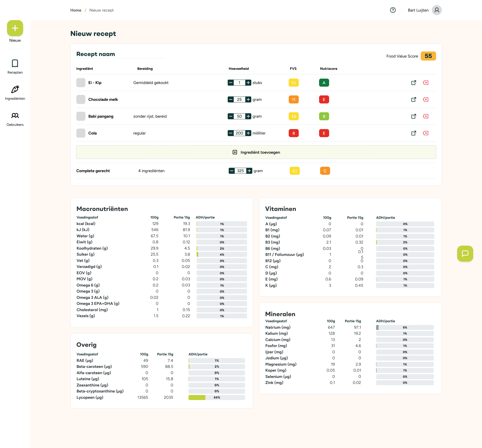Navigate to Home breadcrumb link
This screenshot has width=482, height=448.
(76, 10)
